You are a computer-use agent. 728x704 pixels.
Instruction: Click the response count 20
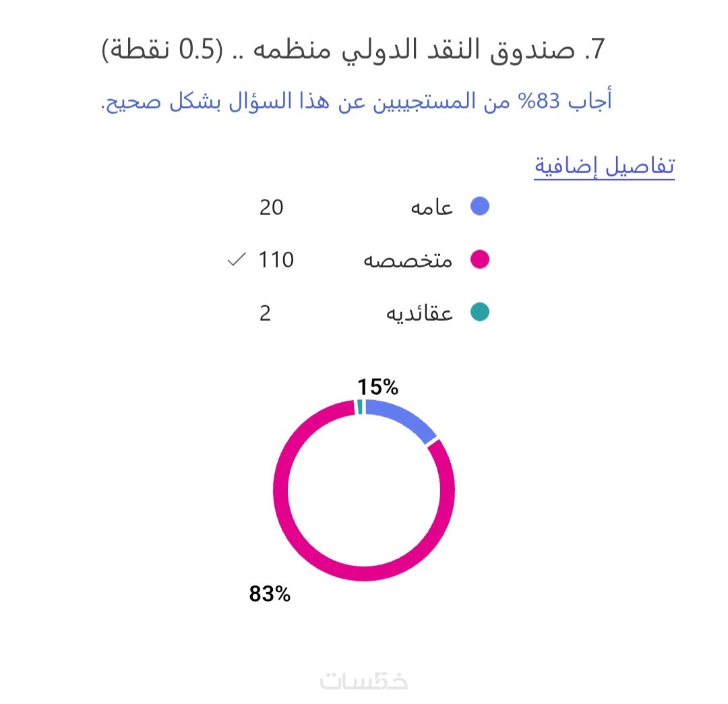[x=271, y=207]
